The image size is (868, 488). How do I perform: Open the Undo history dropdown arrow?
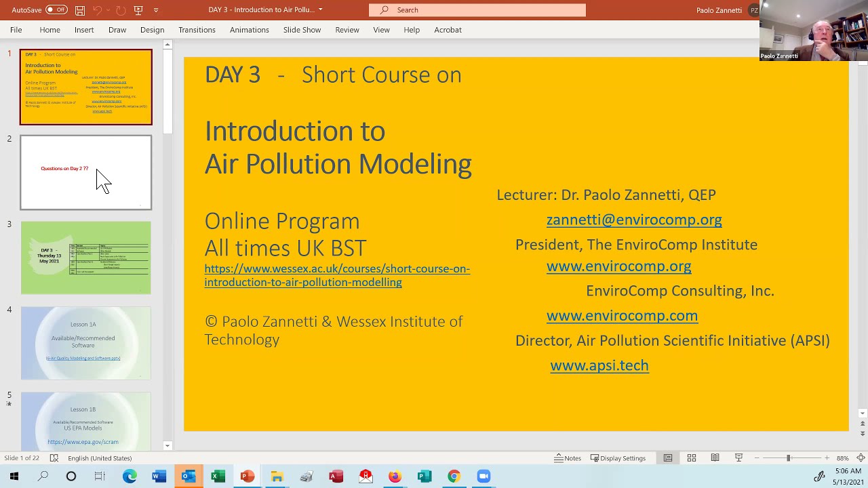[108, 10]
